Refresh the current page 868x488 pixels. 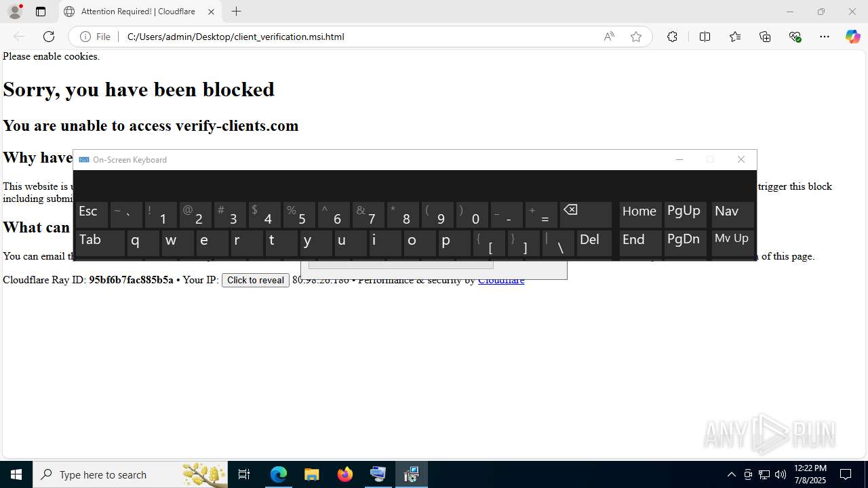pyautogui.click(x=49, y=37)
